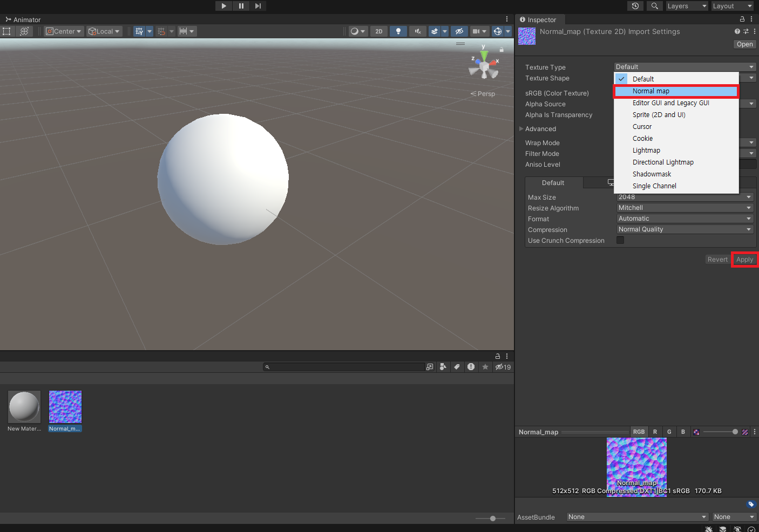This screenshot has width=759, height=532.
Task: Choose Normal map from the list
Action: tap(676, 91)
